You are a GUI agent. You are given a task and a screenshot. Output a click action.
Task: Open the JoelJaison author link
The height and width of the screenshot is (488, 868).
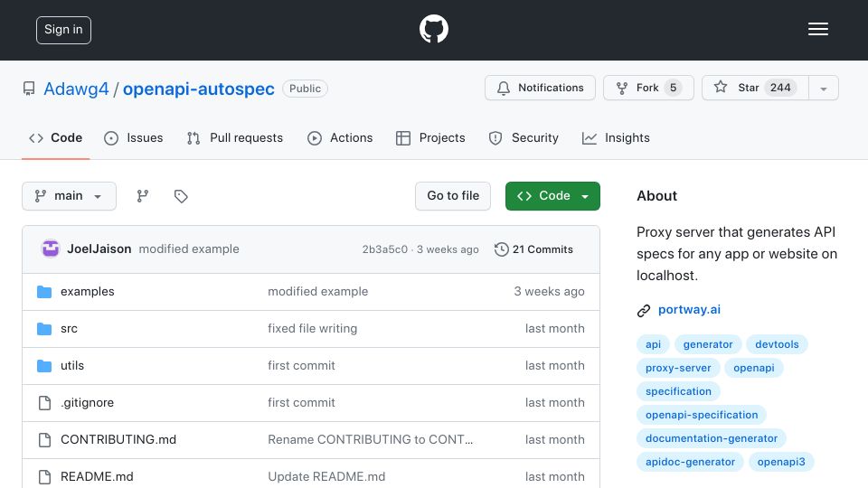click(99, 249)
